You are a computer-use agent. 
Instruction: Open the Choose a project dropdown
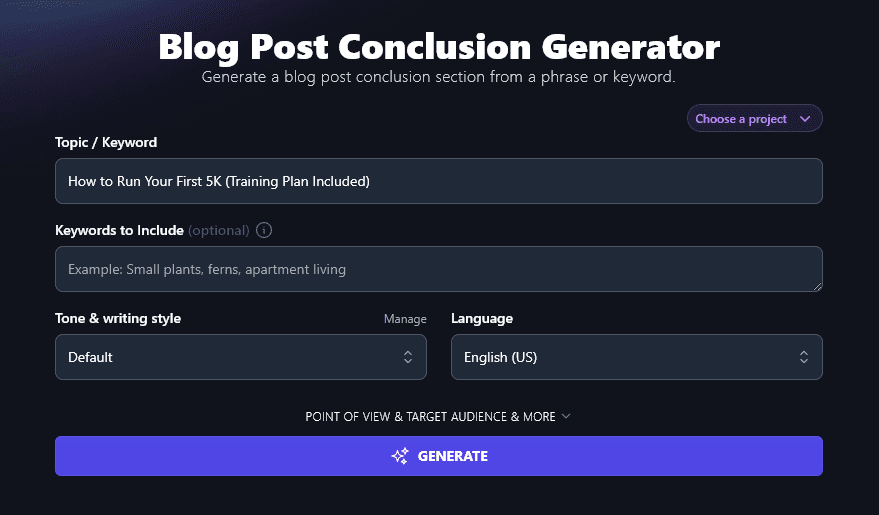coord(754,119)
